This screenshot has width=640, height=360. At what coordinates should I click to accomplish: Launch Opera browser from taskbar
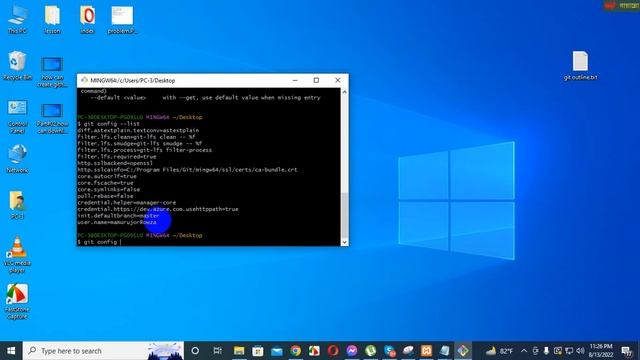[x=333, y=351]
